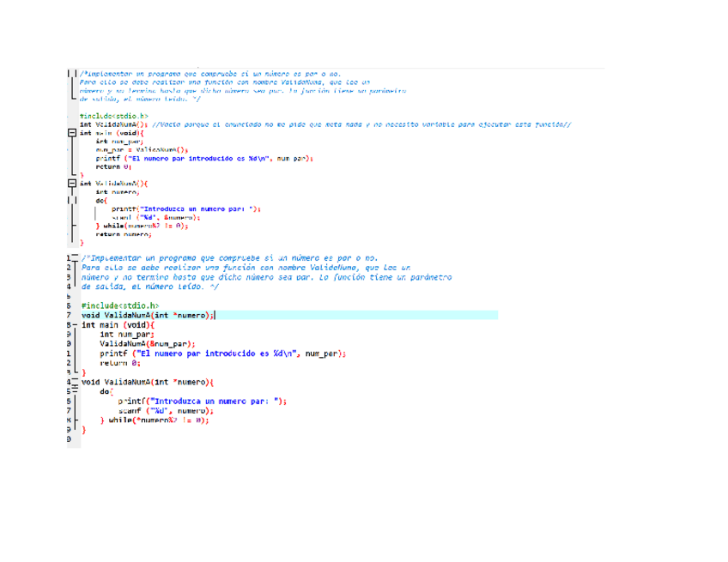The height and width of the screenshot is (562, 728).
Task: Collapse the header comment fold at line 1
Action: 75,257
